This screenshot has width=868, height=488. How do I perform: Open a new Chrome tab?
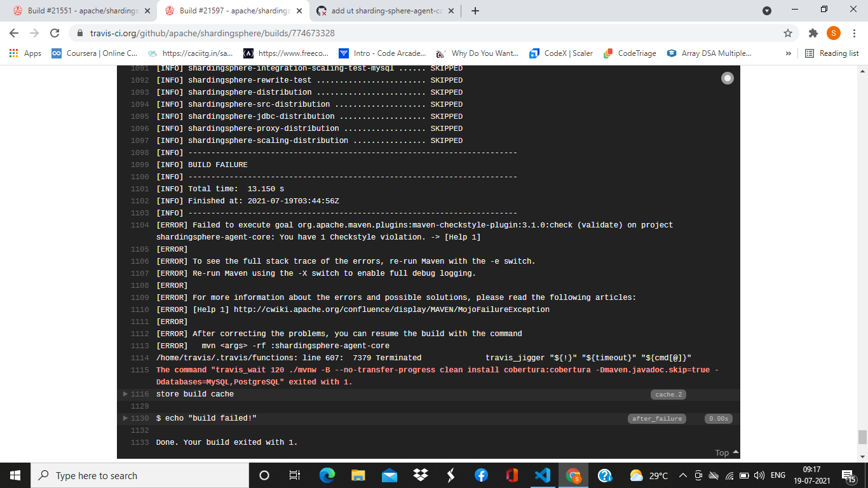pyautogui.click(x=475, y=11)
